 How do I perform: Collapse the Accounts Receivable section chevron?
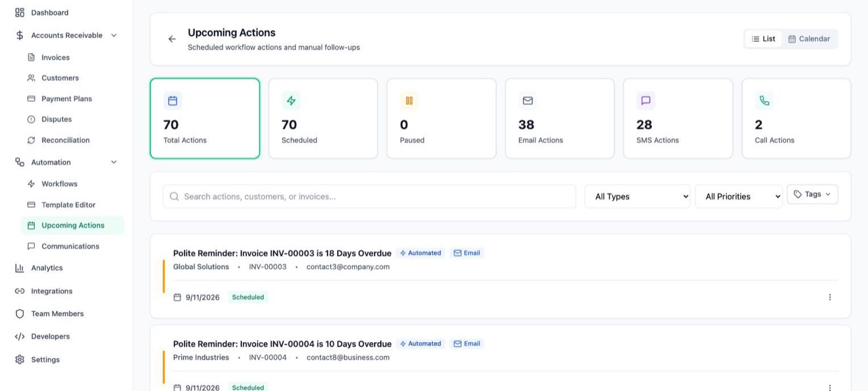113,35
